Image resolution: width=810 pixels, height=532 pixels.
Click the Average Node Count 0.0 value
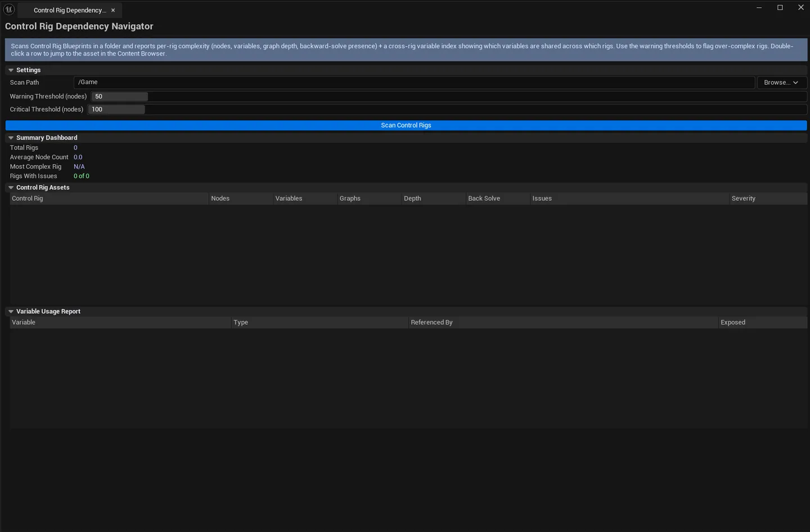click(78, 157)
